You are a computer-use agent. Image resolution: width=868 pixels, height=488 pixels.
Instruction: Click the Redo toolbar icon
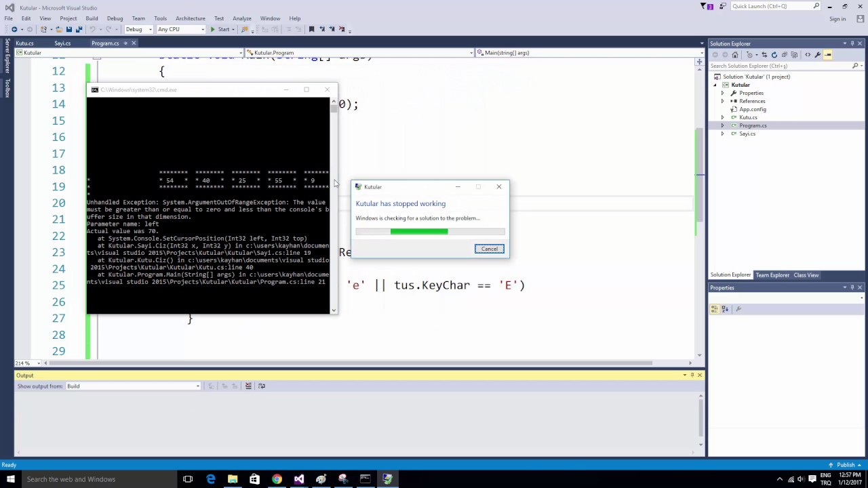click(x=108, y=29)
